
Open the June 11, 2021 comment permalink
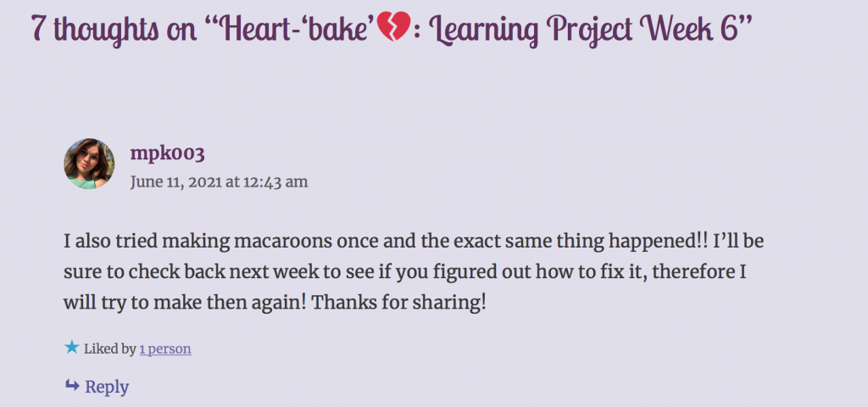(219, 182)
